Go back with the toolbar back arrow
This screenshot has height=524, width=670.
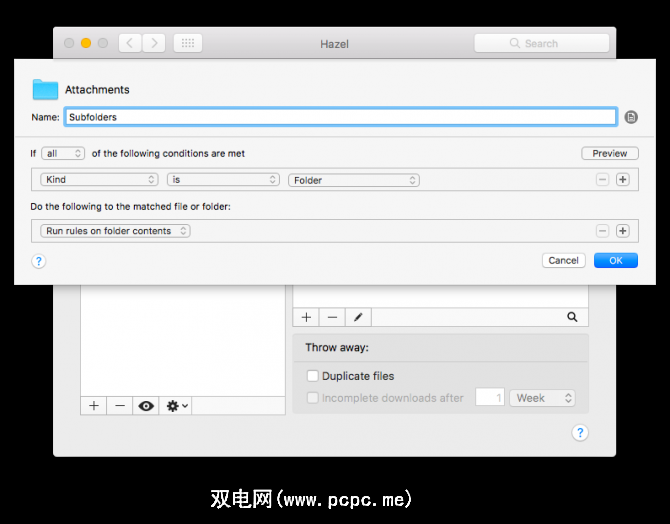[x=130, y=43]
